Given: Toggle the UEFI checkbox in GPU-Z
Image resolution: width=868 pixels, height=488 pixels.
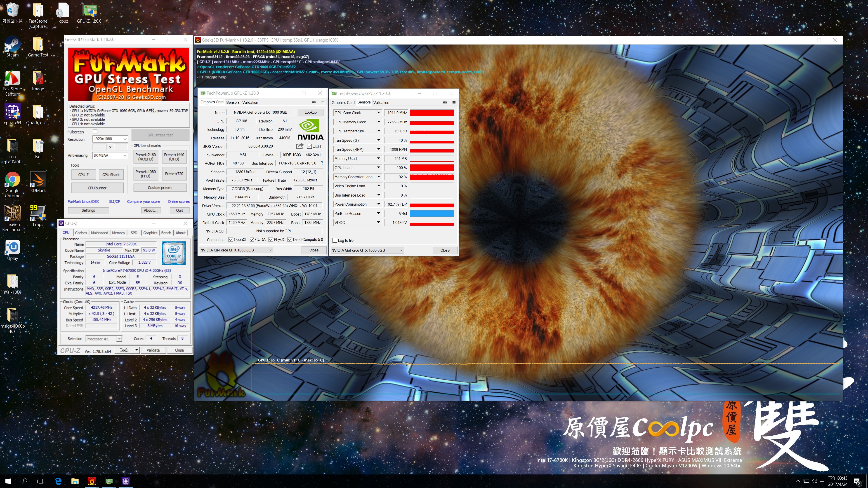Looking at the screenshot, I should coord(309,146).
